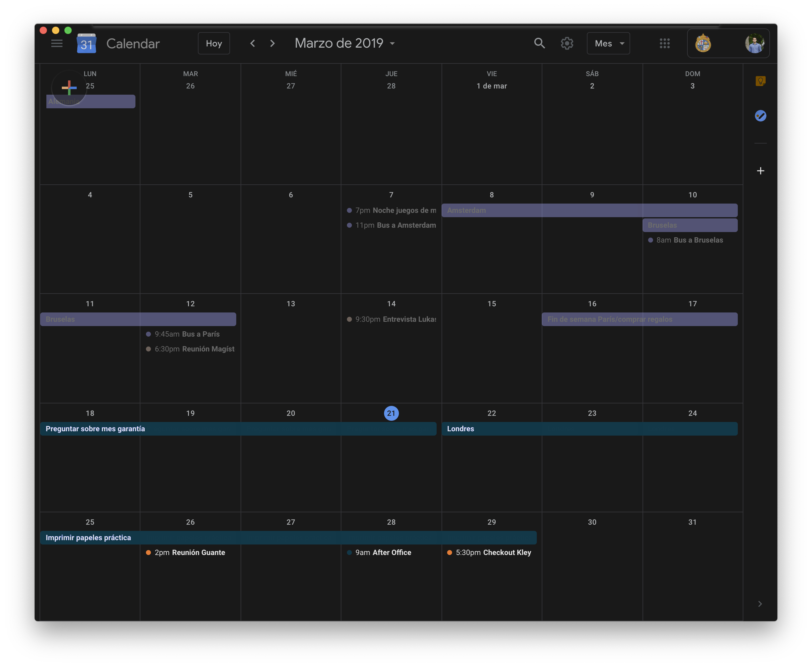Collapse the side panel with the bottom chevron
Screen dimensions: 812x667
(x=760, y=604)
